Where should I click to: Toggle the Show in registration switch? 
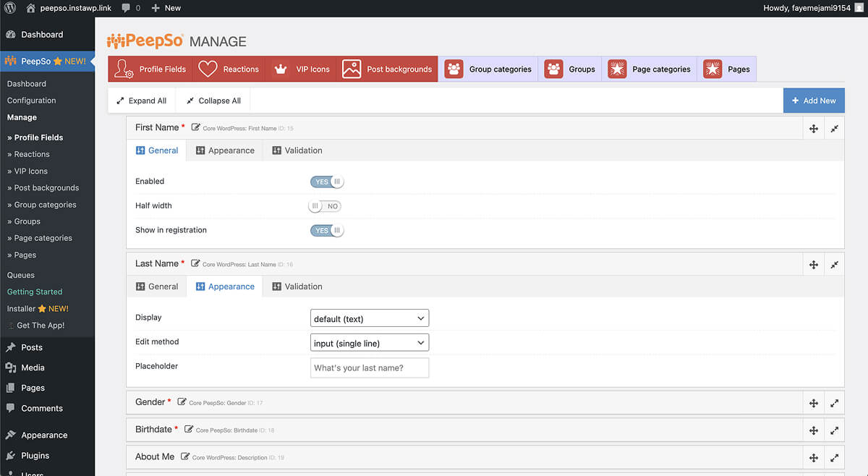point(327,231)
